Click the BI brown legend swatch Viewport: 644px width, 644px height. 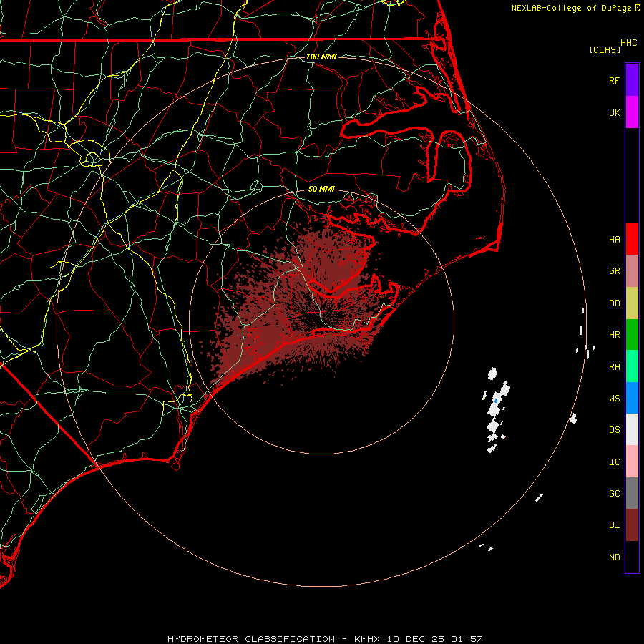coord(632,525)
